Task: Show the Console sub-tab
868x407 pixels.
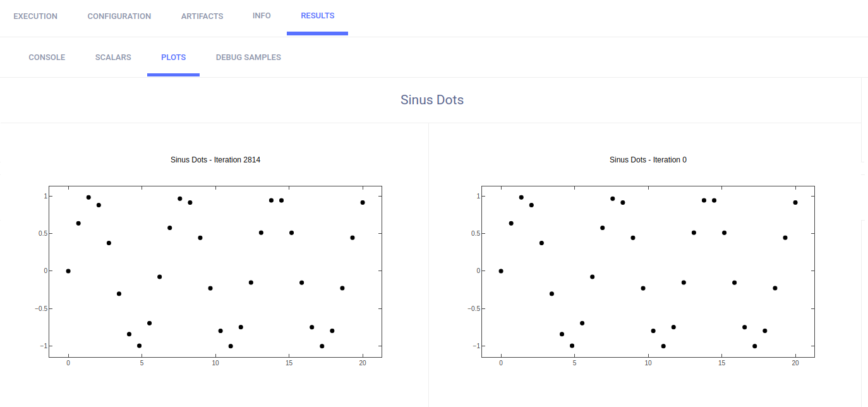Action: [47, 58]
